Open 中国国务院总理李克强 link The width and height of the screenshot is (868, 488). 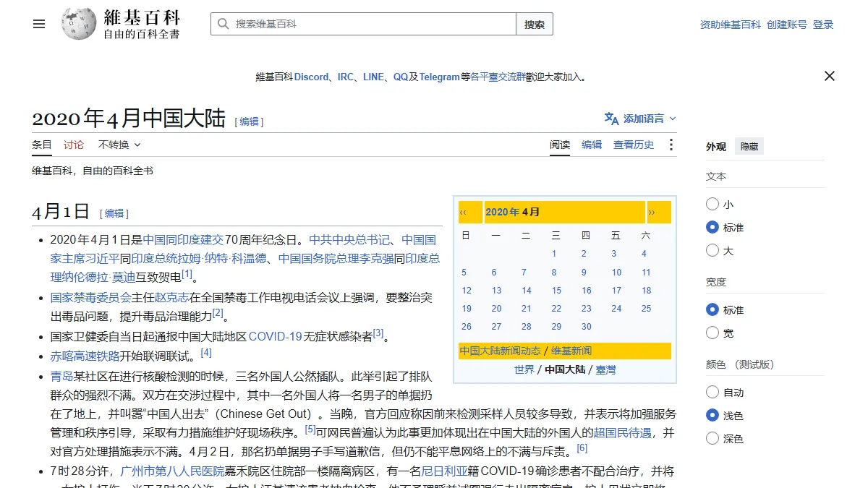(x=336, y=259)
